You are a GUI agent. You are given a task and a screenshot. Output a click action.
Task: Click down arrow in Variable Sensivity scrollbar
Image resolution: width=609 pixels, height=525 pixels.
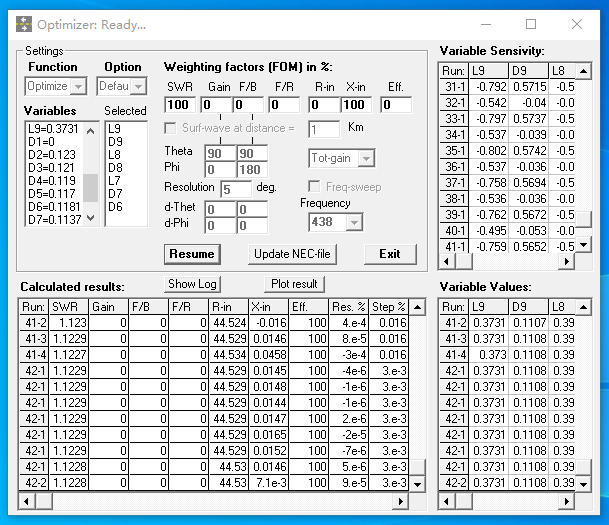[583, 245]
